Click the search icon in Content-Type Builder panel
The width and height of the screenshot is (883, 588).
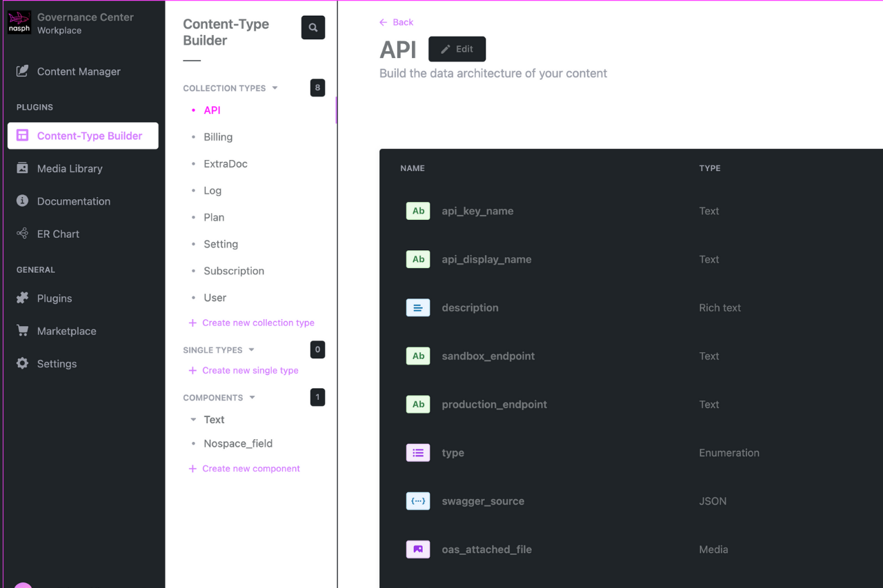pos(312,28)
